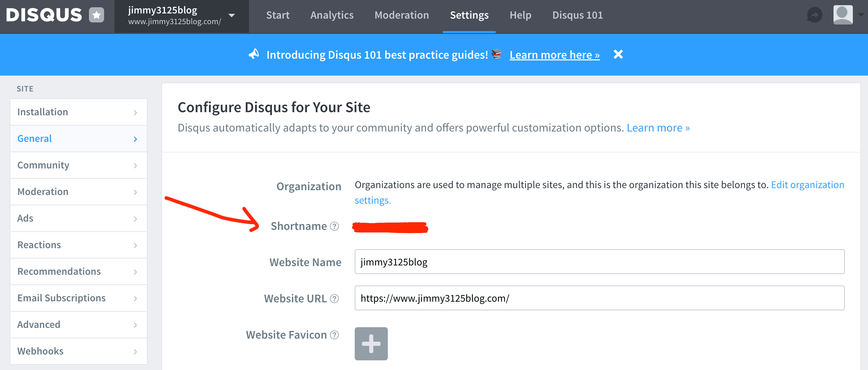Click the Disqus star badge icon
868x370 pixels.
[97, 15]
